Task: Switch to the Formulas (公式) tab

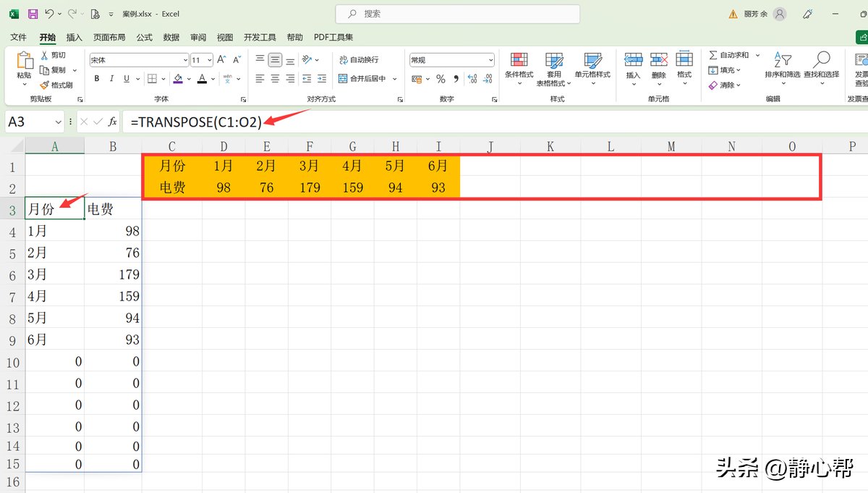Action: tap(144, 38)
